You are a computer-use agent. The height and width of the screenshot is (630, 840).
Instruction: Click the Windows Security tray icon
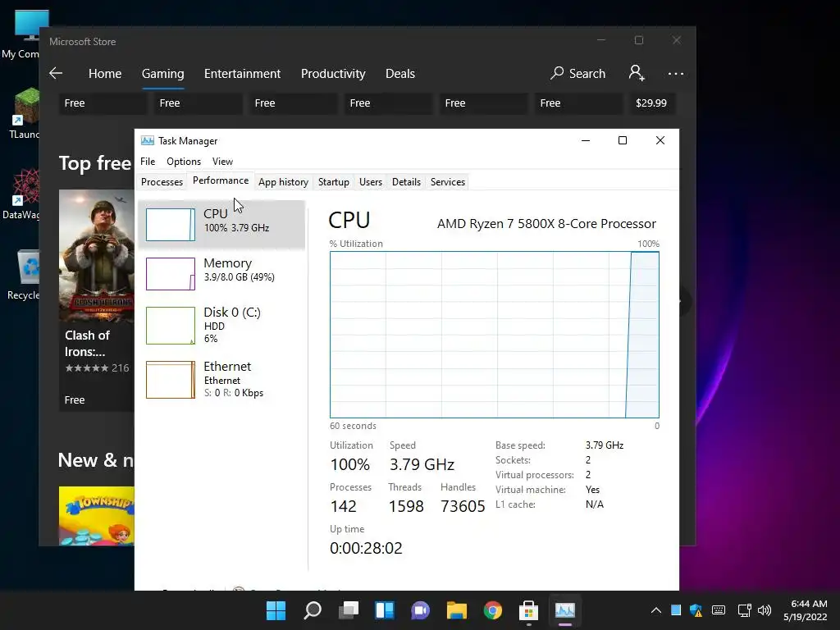[x=696, y=610]
